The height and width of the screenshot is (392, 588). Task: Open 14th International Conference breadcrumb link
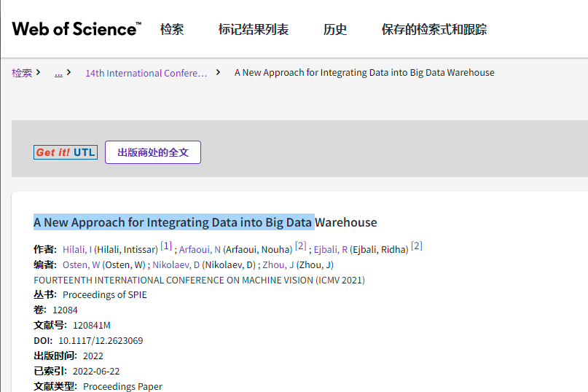[146, 73]
